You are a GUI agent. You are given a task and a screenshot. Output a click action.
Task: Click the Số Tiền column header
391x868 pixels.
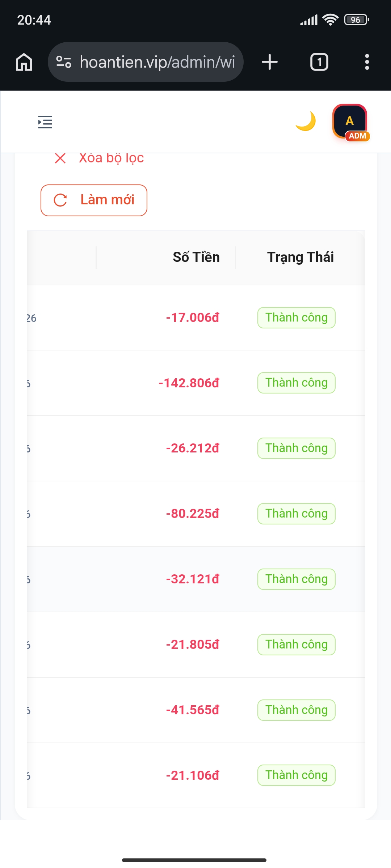tap(196, 257)
